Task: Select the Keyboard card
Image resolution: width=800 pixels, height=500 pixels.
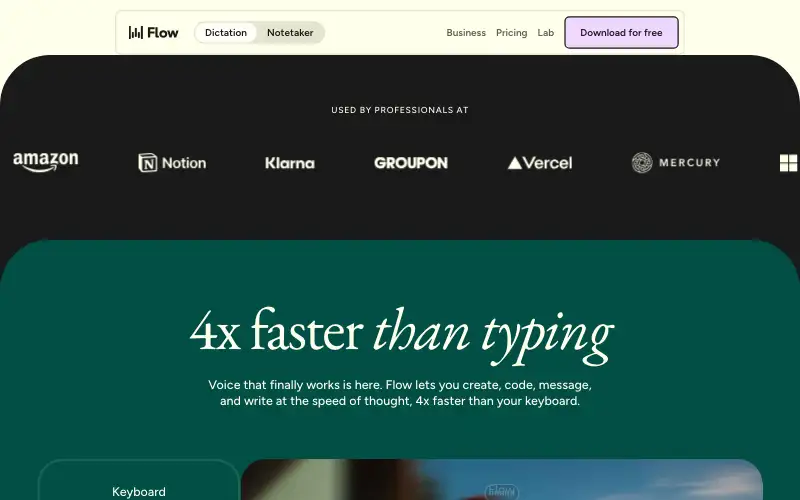Action: click(139, 480)
